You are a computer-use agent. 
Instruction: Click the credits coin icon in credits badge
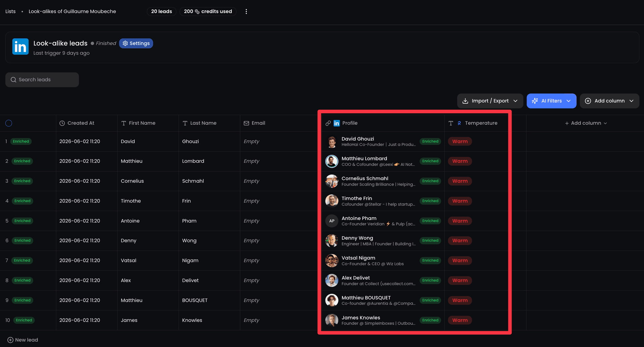197,11
